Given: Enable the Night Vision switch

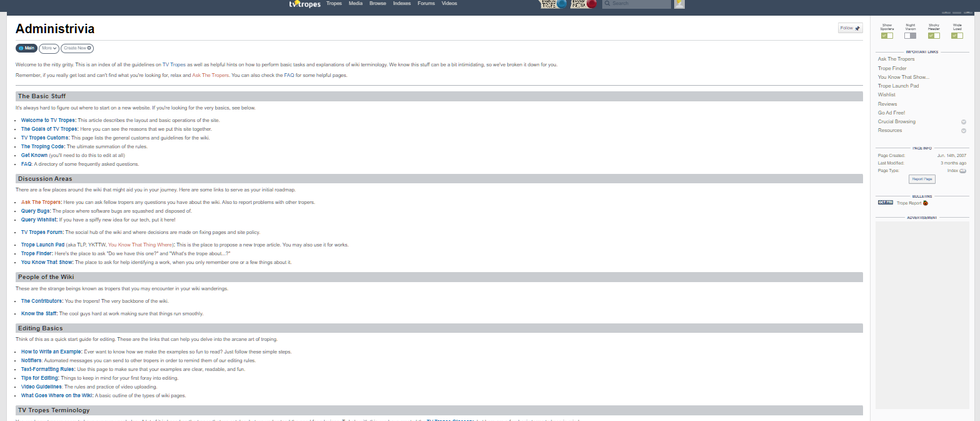Looking at the screenshot, I should click(910, 36).
